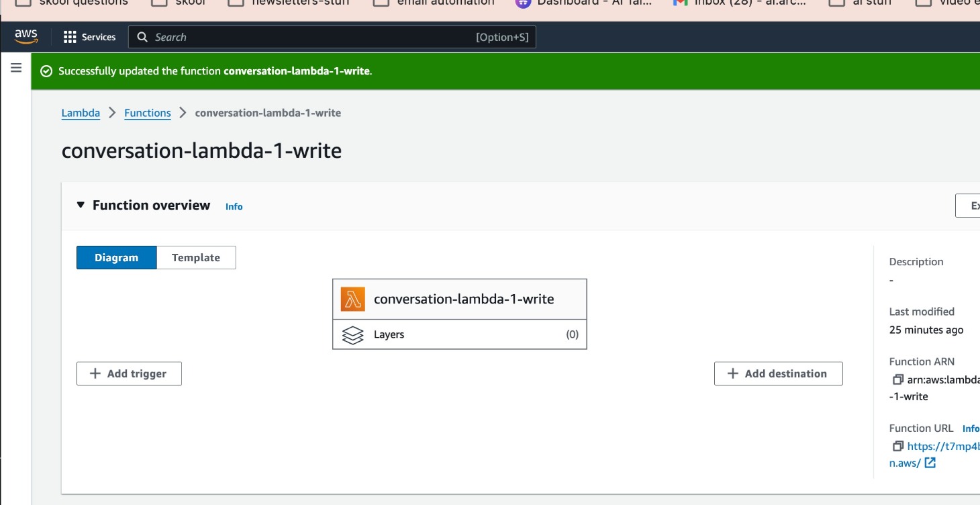Open the ai stuff bookmark folder
This screenshot has height=505, width=980.
(x=860, y=3)
